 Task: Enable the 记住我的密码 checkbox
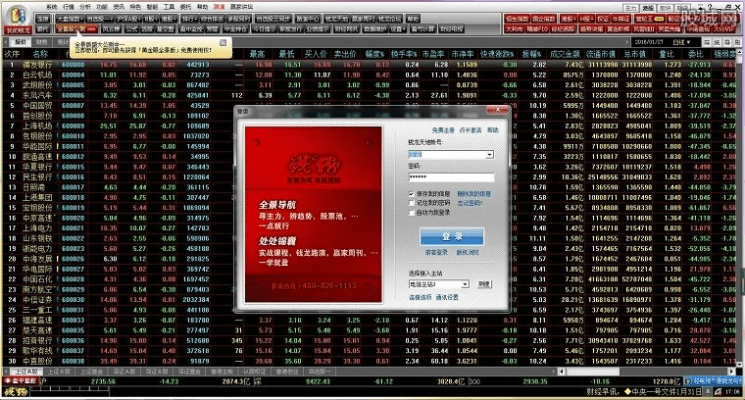[x=411, y=203]
